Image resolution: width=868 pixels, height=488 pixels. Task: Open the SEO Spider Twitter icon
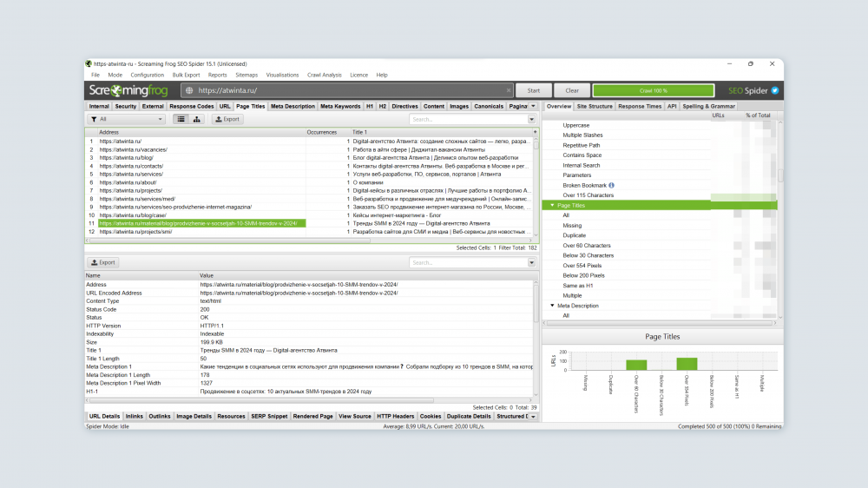[775, 90]
